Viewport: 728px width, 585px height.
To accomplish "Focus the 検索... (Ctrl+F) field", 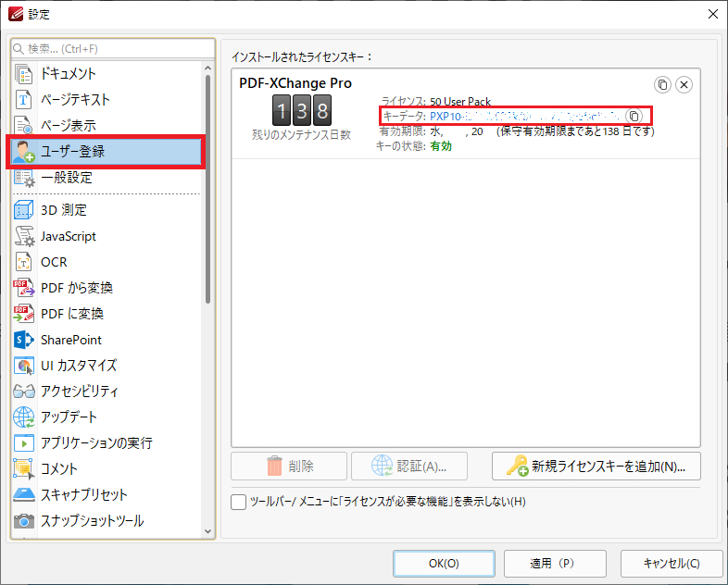I will 113,49.
